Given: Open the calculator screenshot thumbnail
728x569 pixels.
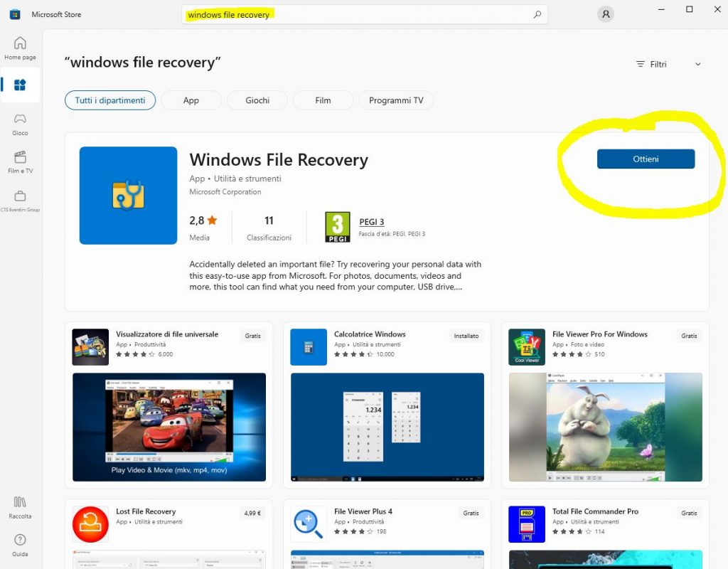Looking at the screenshot, I should [x=387, y=427].
